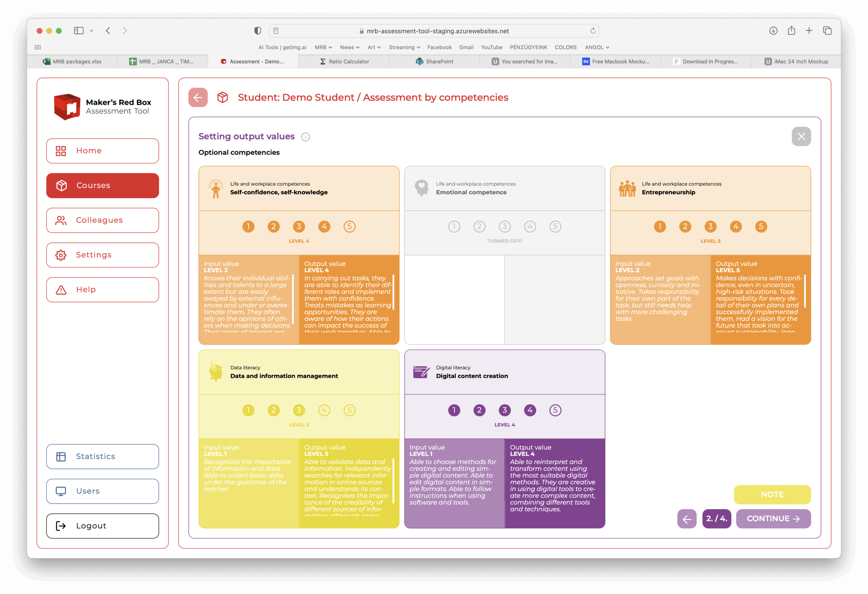Click the red back arrow near Student title

click(x=198, y=97)
